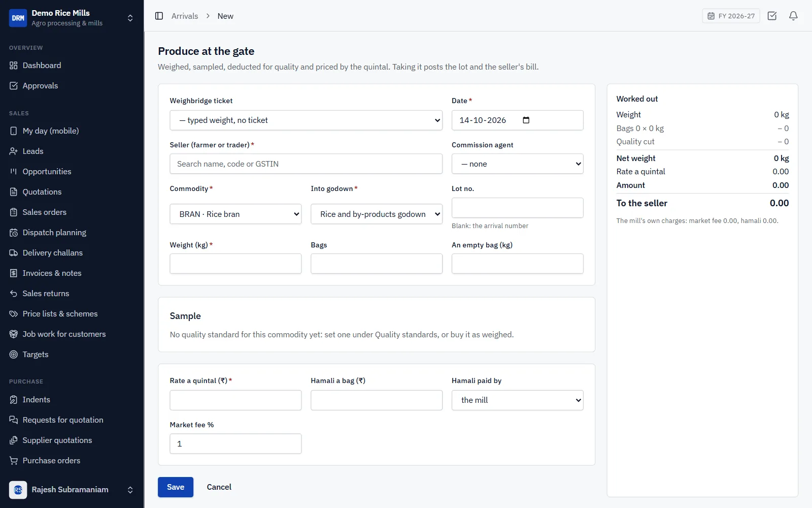Open Supplier quotations menu item
This screenshot has width=812, height=508.
[72, 440]
